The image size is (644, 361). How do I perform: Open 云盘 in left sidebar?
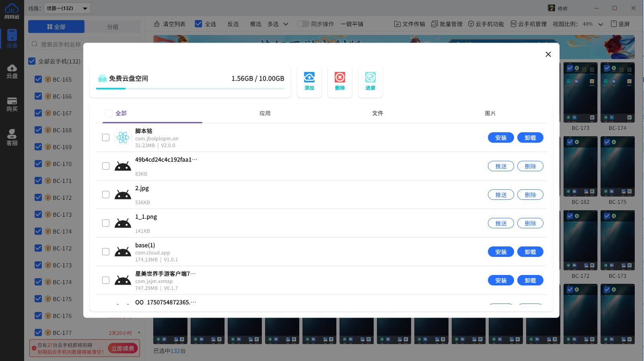pos(12,71)
